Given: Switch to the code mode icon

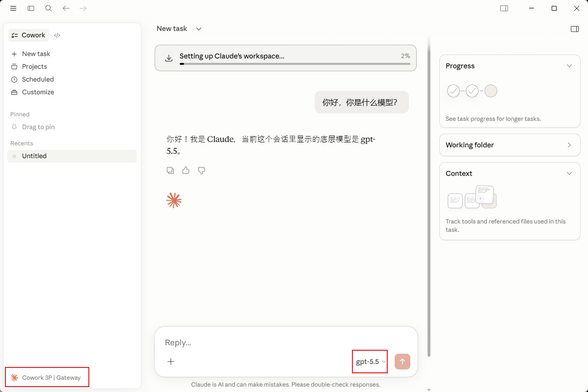Looking at the screenshot, I should (57, 35).
